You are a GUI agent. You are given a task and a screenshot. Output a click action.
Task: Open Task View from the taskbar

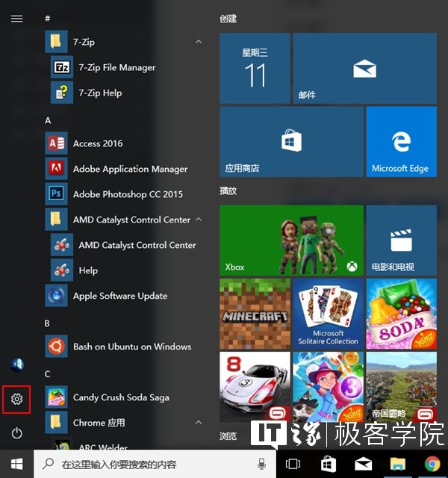(293, 464)
